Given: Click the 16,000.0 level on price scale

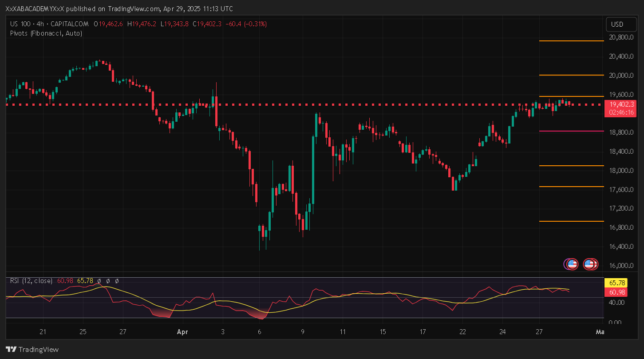Looking at the screenshot, I should click(621, 266).
